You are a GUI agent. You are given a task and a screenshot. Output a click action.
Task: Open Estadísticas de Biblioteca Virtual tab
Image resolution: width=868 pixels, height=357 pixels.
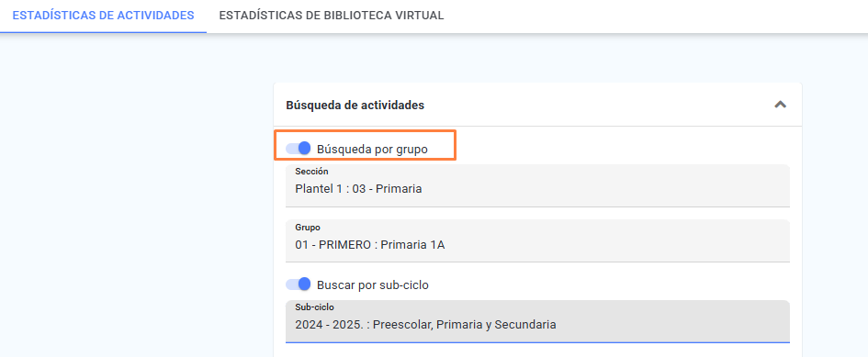tap(331, 16)
